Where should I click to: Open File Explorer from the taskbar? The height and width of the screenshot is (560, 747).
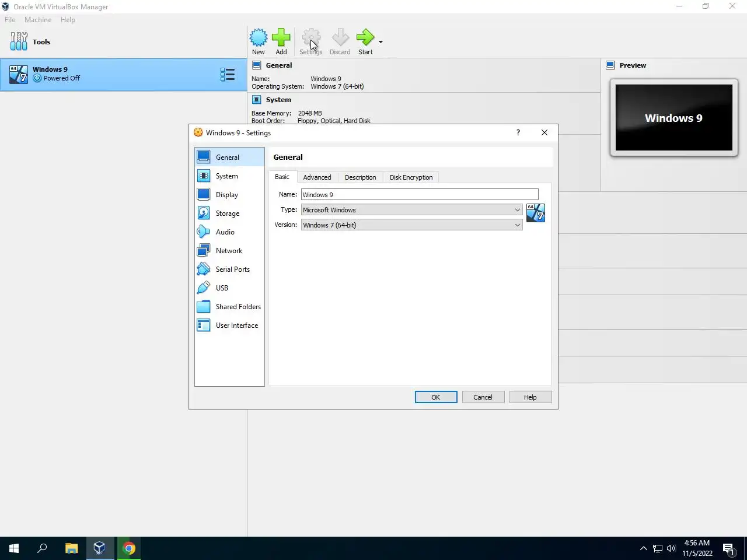point(71,548)
